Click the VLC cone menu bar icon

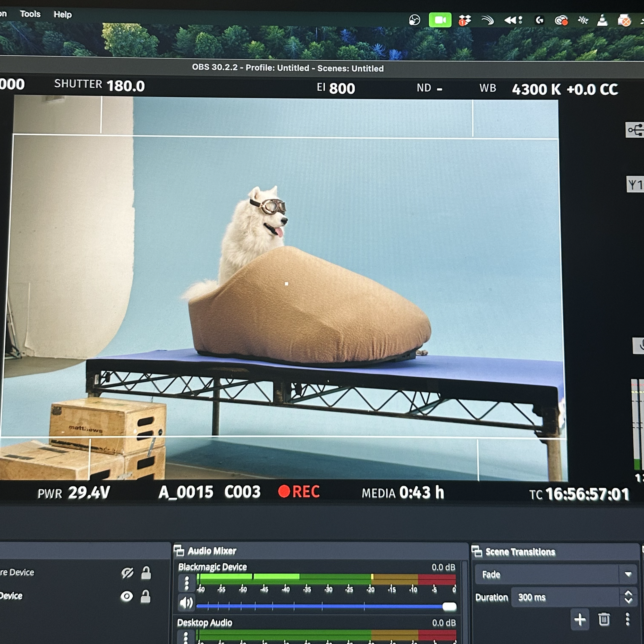602,21
